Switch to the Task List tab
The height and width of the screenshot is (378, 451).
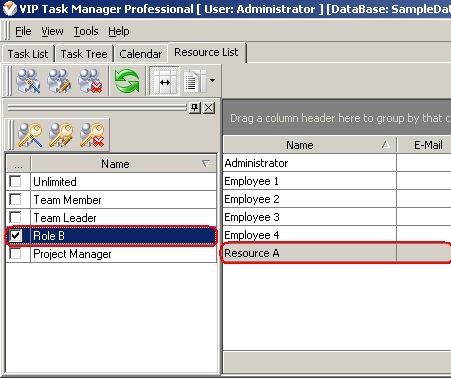coord(28,54)
